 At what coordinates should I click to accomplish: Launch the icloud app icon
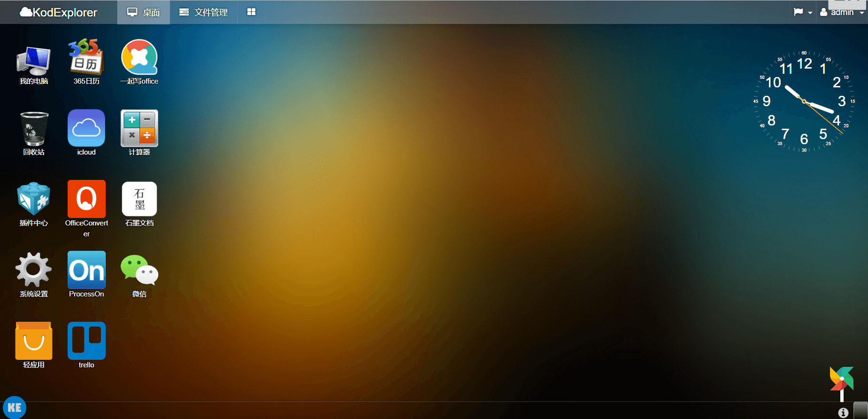coord(86,129)
